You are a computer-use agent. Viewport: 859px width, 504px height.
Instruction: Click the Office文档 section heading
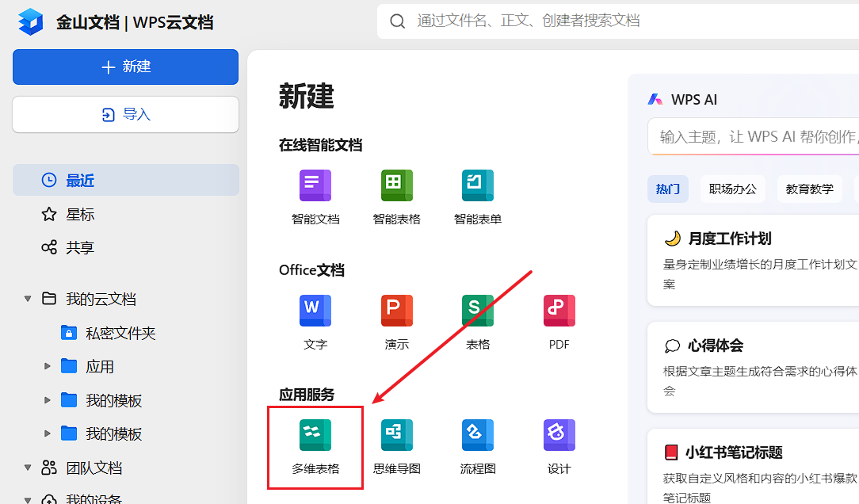pyautogui.click(x=311, y=270)
